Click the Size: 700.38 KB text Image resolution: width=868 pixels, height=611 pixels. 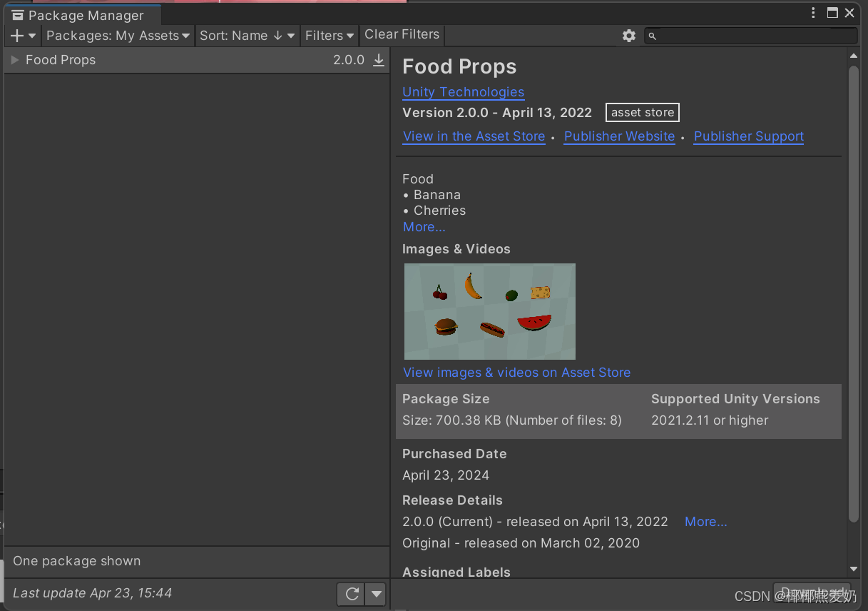[512, 420]
